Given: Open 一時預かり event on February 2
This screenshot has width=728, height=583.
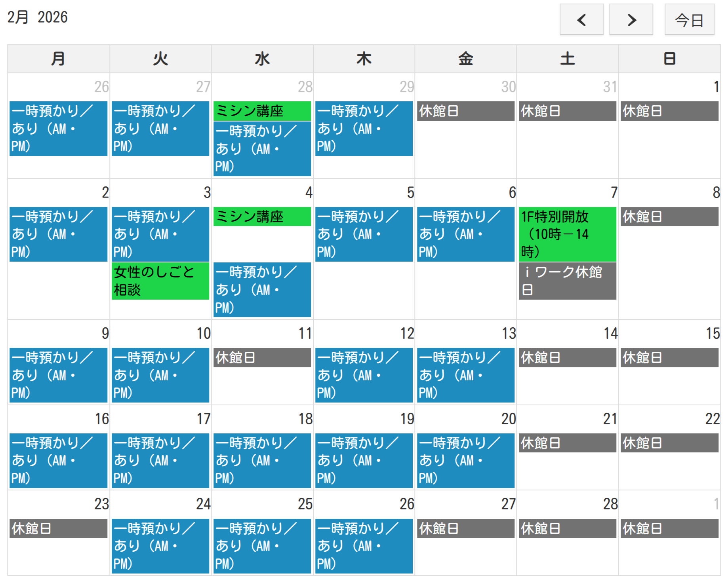Looking at the screenshot, I should [58, 234].
